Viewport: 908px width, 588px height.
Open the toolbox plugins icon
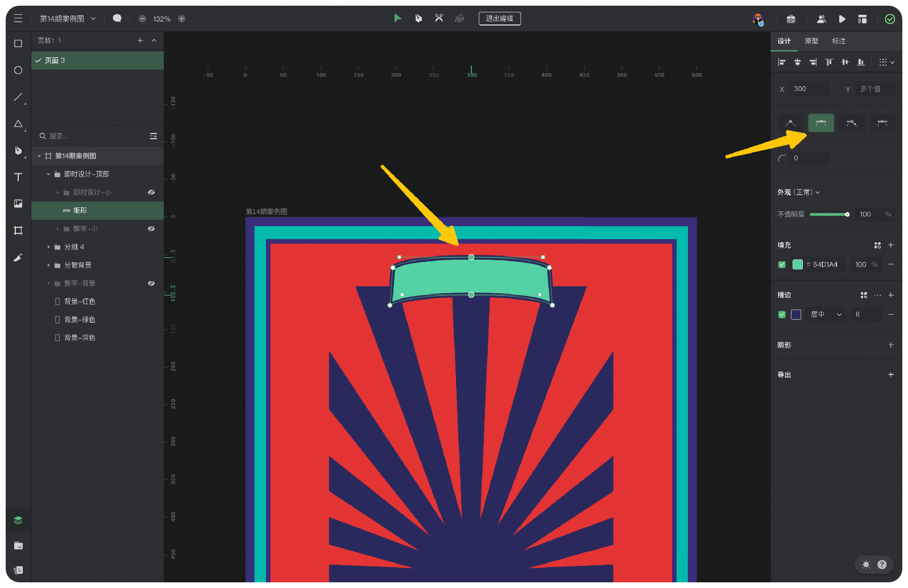point(791,19)
